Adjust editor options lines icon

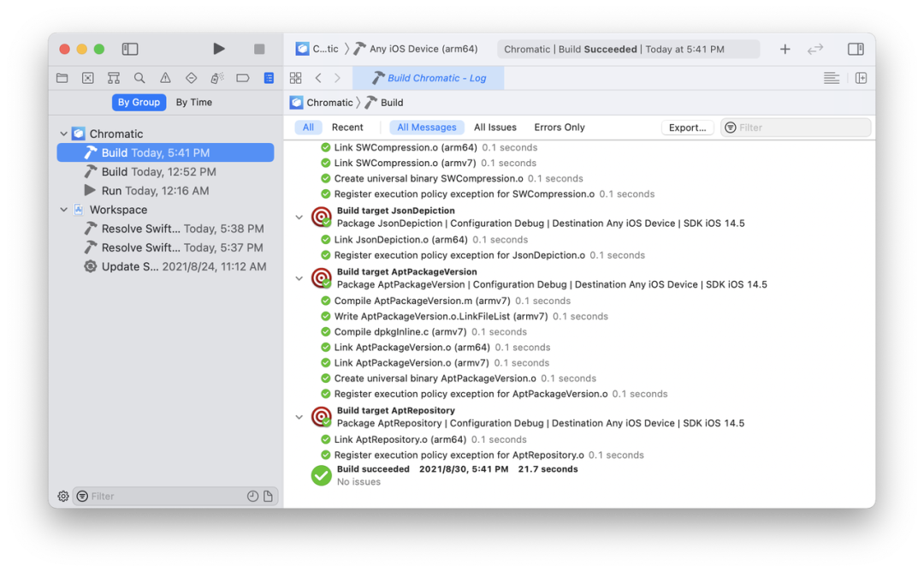coord(832,78)
